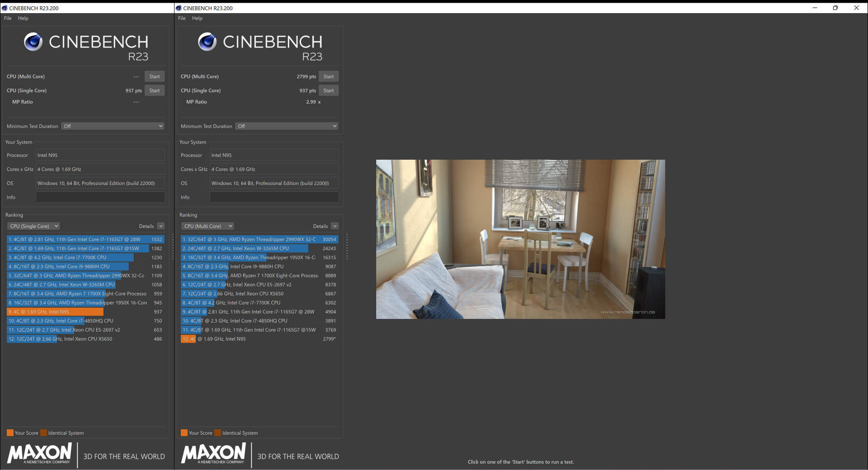Open CPU (Single Core) ranking dropdown

pos(33,226)
